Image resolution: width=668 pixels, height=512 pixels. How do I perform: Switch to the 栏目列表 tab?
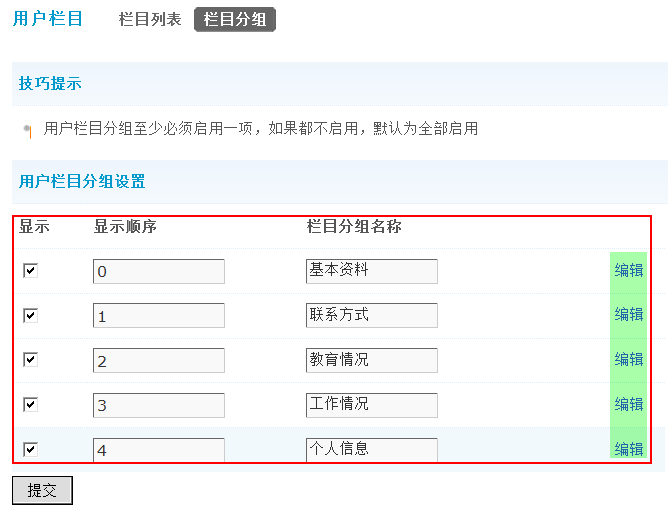click(149, 19)
